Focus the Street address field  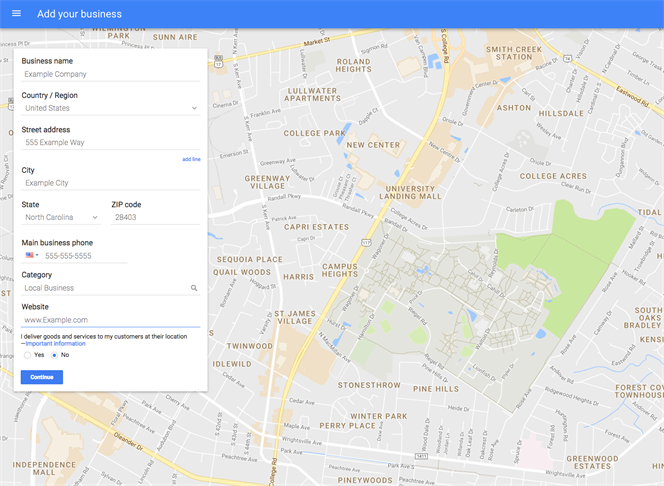click(110, 142)
